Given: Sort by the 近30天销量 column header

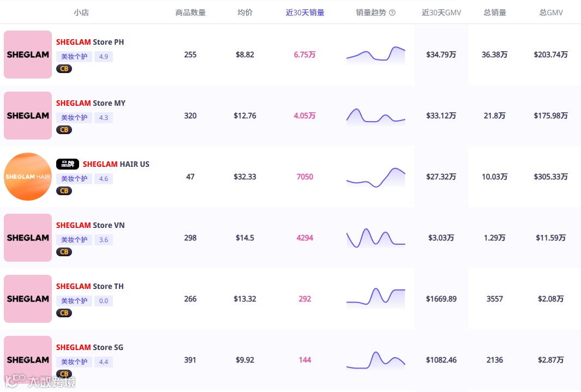Looking at the screenshot, I should (305, 13).
